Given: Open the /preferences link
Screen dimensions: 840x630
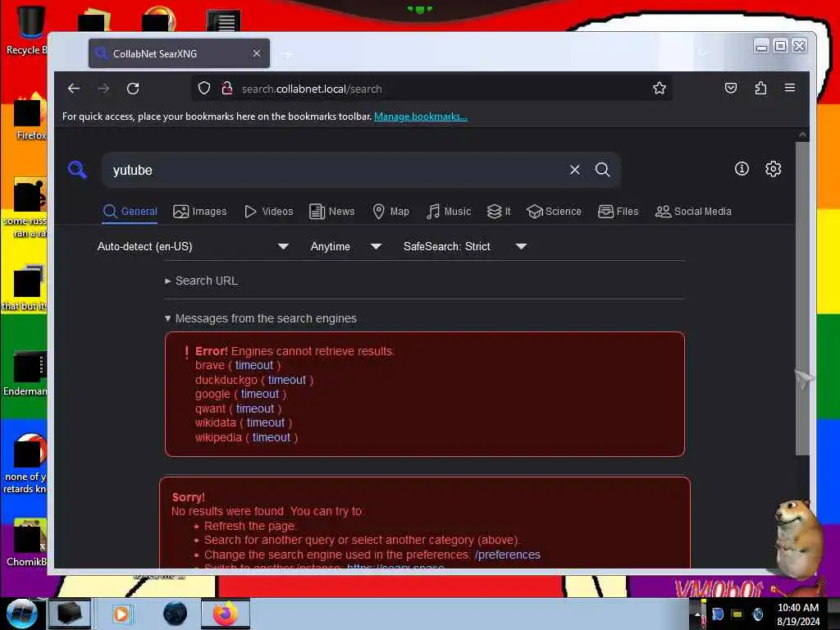Looking at the screenshot, I should click(507, 555).
